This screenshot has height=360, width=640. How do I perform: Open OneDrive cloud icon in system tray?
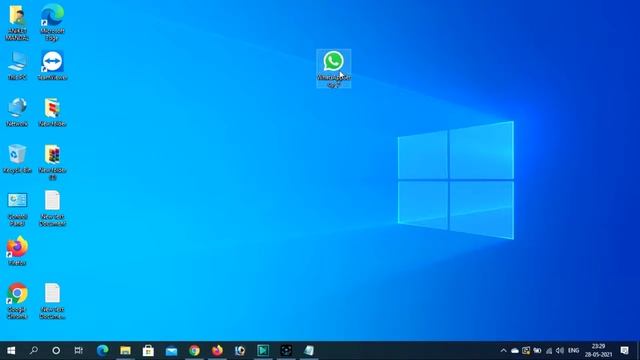[x=515, y=351]
